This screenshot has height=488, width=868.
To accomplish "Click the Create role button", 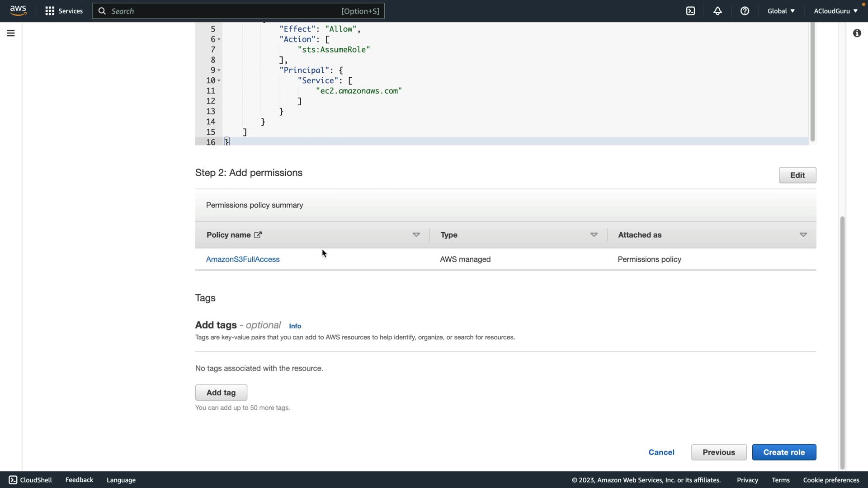I will click(x=784, y=452).
